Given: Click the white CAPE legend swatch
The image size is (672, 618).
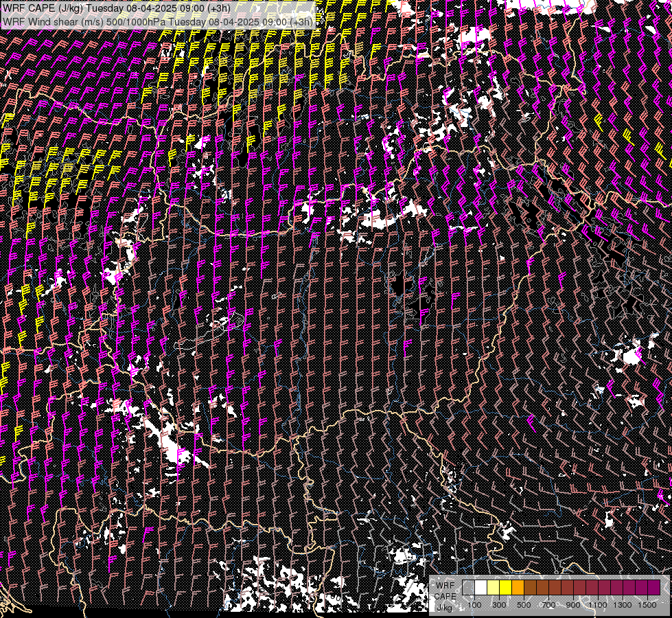Looking at the screenshot, I should 480,588.
